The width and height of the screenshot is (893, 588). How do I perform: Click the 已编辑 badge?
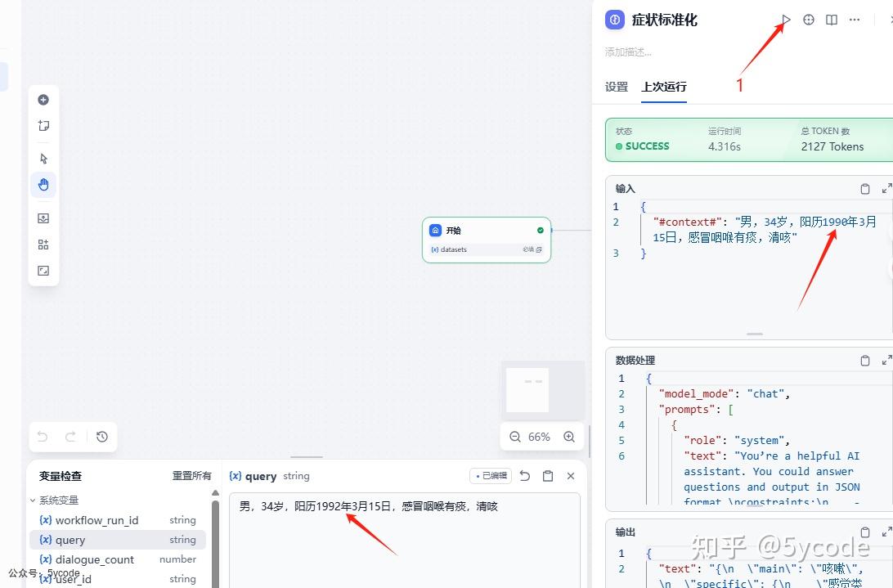coord(491,476)
